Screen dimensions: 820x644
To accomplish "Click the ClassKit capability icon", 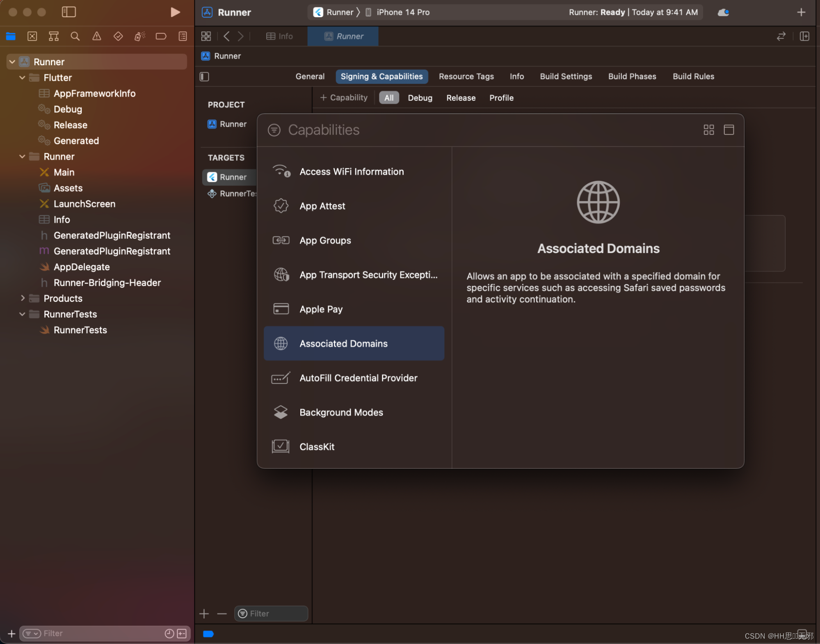I will pyautogui.click(x=279, y=446).
